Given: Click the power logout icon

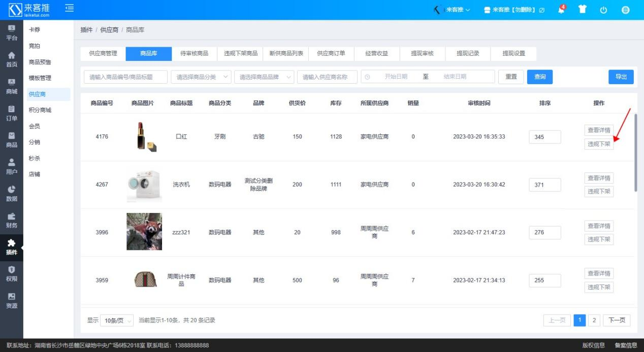Looking at the screenshot, I should tap(604, 10).
